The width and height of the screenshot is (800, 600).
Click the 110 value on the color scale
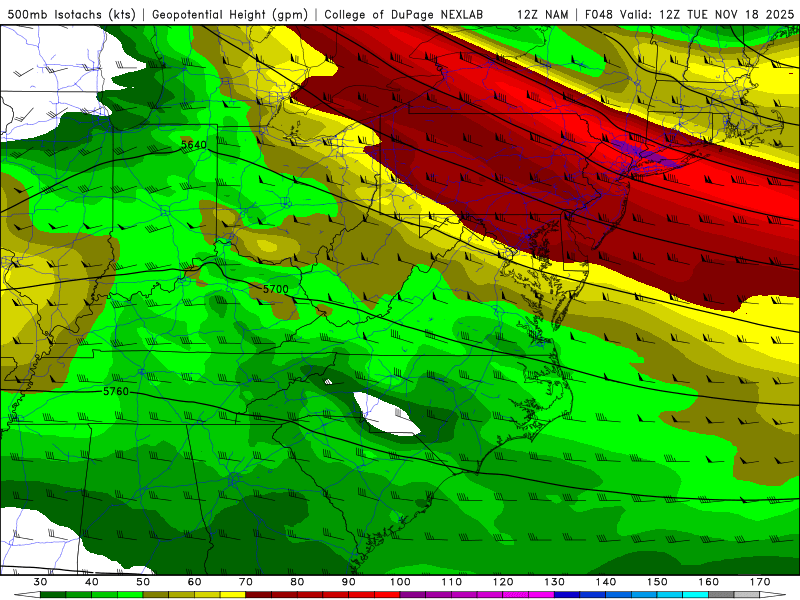452,582
